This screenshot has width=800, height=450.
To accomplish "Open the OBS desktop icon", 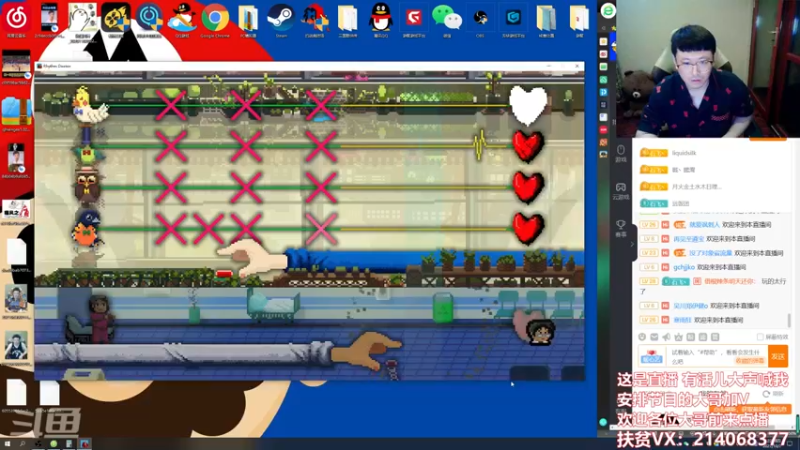I will click(480, 19).
